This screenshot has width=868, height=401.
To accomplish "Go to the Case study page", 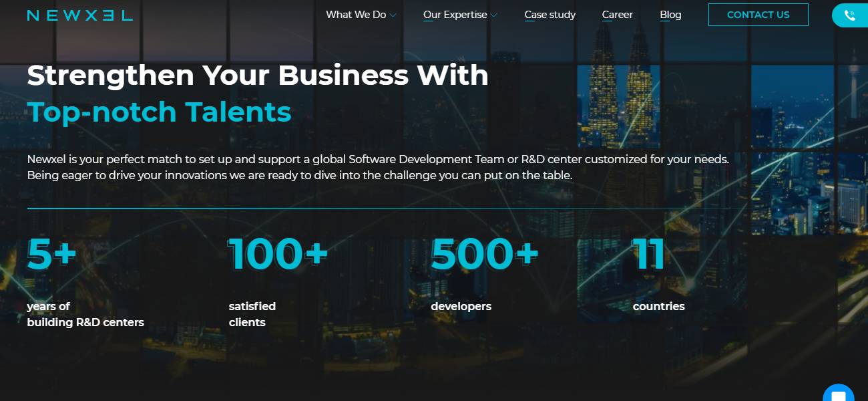I will 550,15.
